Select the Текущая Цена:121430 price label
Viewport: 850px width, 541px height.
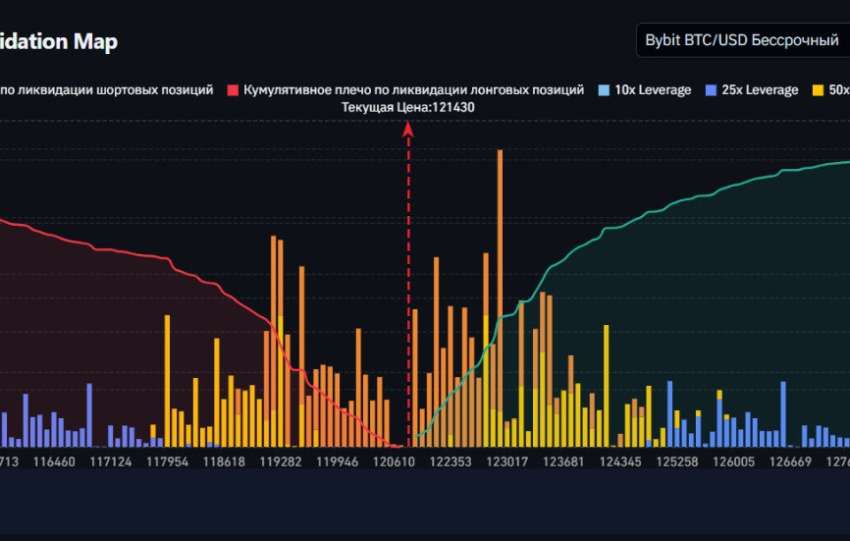[407, 107]
